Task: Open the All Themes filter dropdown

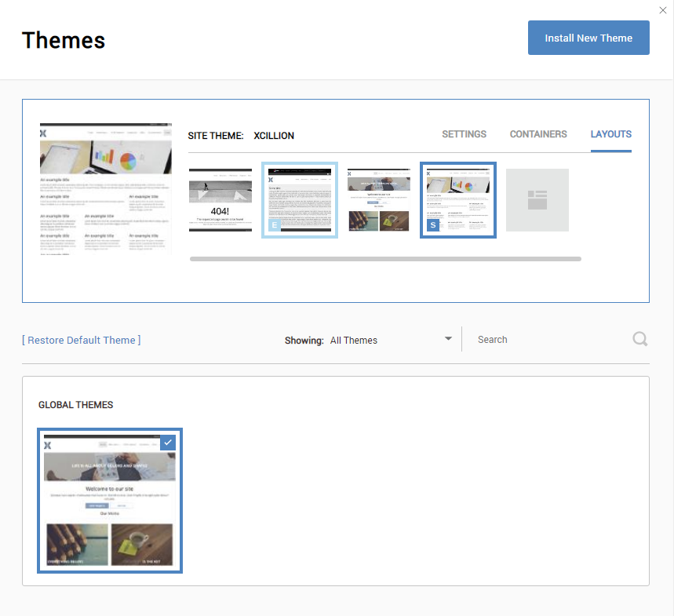Action: [354, 339]
